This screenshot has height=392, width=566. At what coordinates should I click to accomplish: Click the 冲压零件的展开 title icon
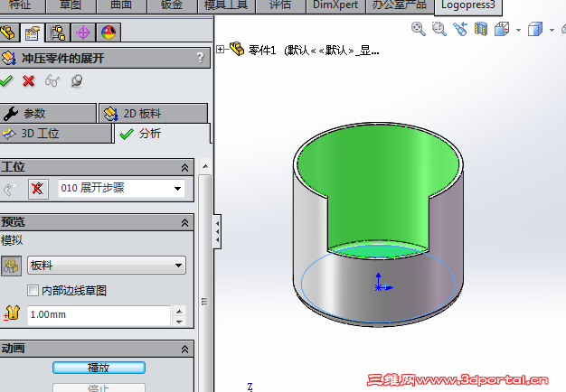click(9, 58)
